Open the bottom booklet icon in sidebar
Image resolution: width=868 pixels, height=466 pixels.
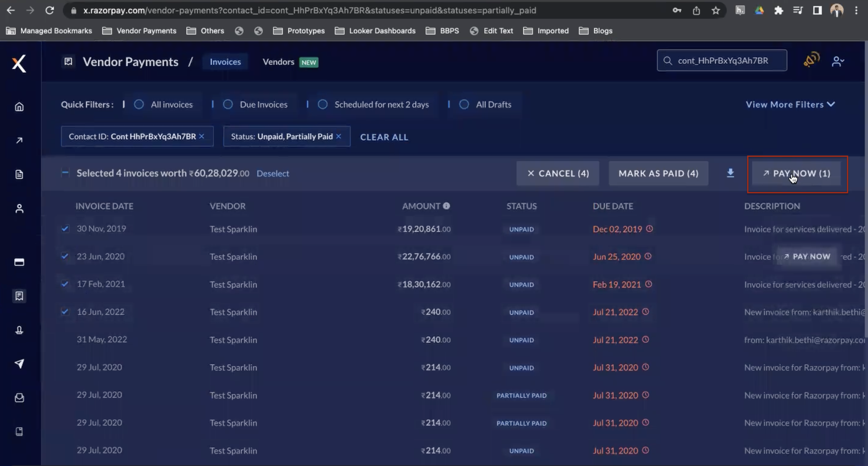click(x=19, y=432)
